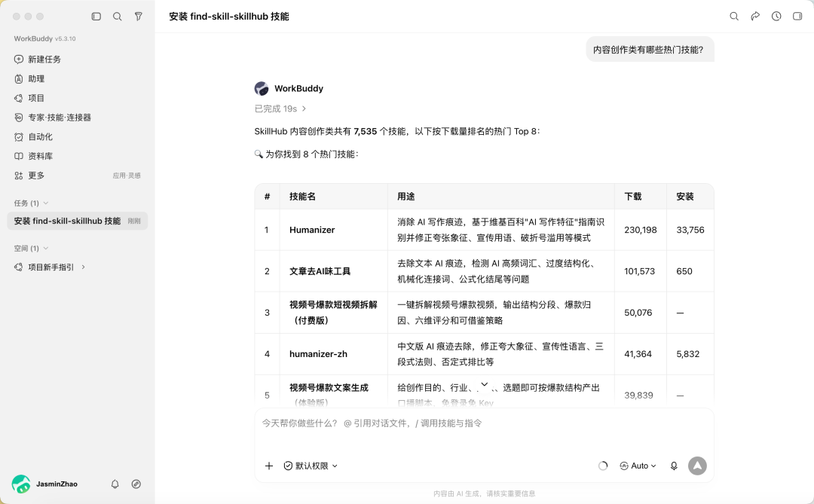
Task: Click download count 41,364
Action: [x=638, y=354]
